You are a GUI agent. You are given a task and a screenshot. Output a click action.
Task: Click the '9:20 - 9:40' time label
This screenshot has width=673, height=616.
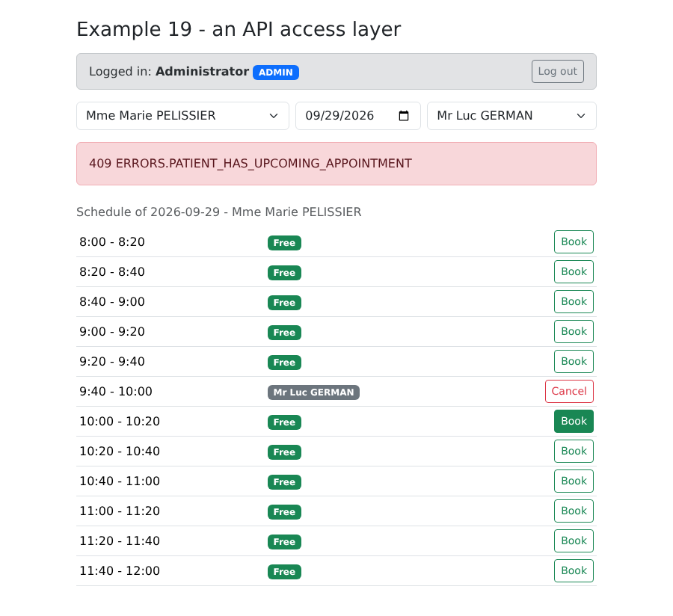(112, 362)
